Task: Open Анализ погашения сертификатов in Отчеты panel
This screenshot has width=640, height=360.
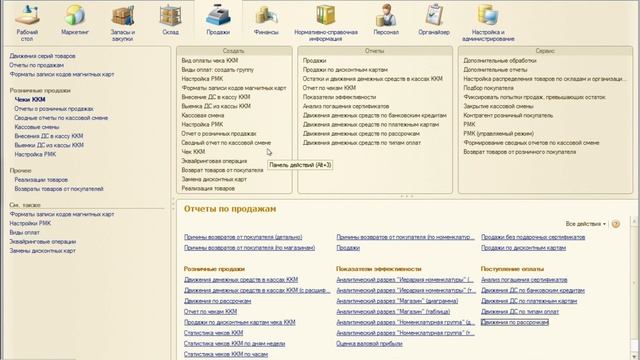Action: tap(346, 106)
